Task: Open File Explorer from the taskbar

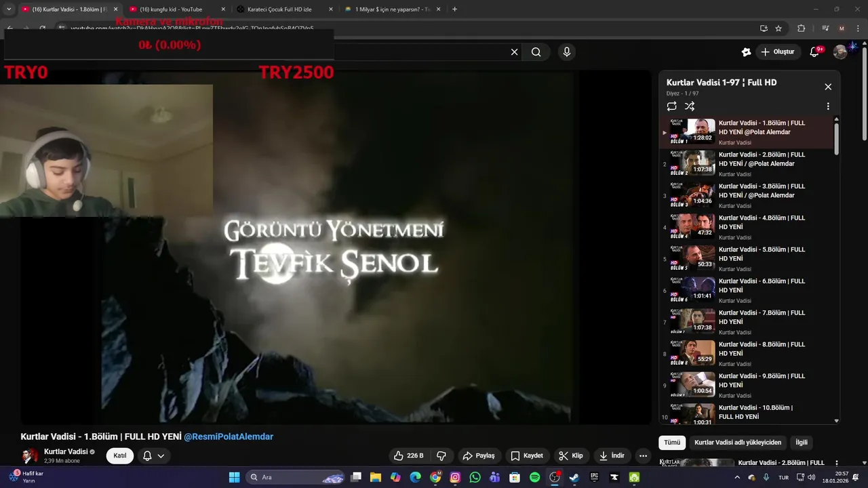Action: click(x=376, y=477)
